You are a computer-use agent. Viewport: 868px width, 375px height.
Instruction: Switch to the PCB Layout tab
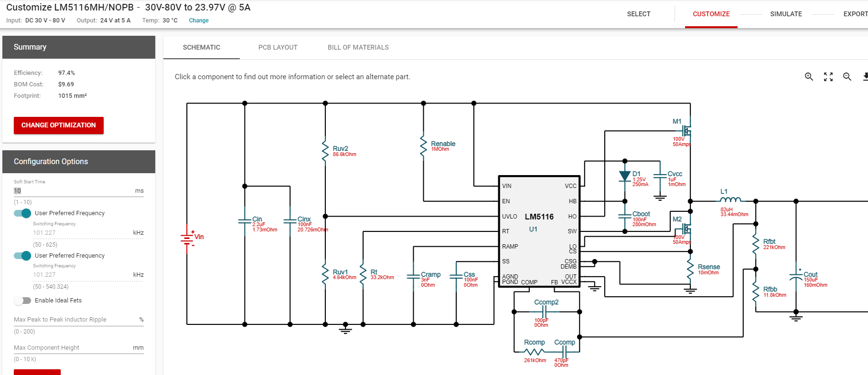pos(278,47)
